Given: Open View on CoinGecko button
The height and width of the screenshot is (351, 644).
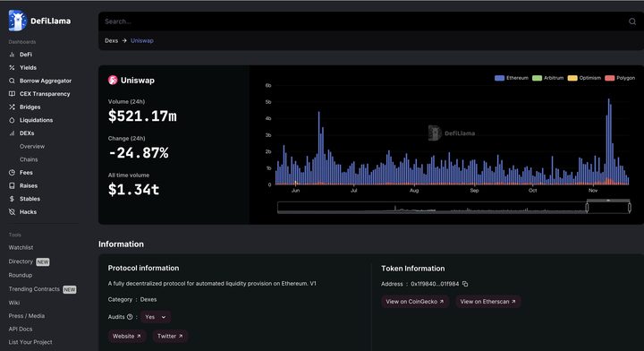Looking at the screenshot, I should click(415, 301).
